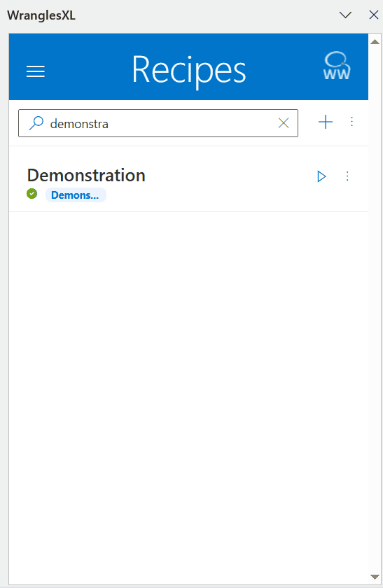Add a new recipe with the plus icon
The image size is (383, 588).
[326, 122]
